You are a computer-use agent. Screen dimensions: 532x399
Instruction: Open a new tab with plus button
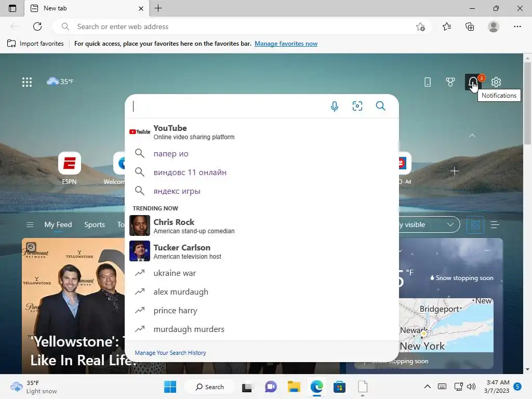(158, 8)
